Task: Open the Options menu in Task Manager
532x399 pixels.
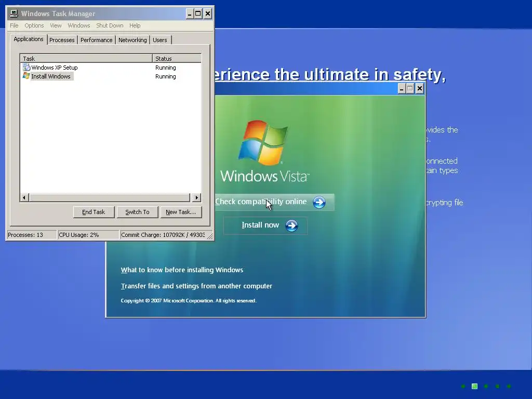Action: point(34,25)
